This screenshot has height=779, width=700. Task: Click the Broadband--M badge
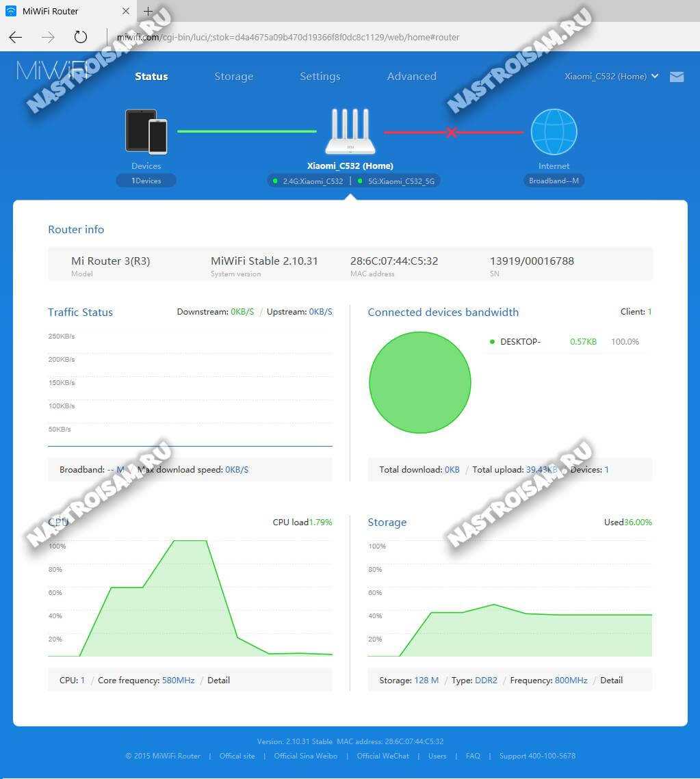click(554, 181)
